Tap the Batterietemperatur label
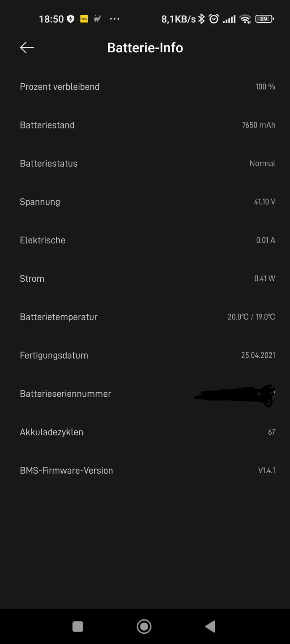 tap(59, 317)
